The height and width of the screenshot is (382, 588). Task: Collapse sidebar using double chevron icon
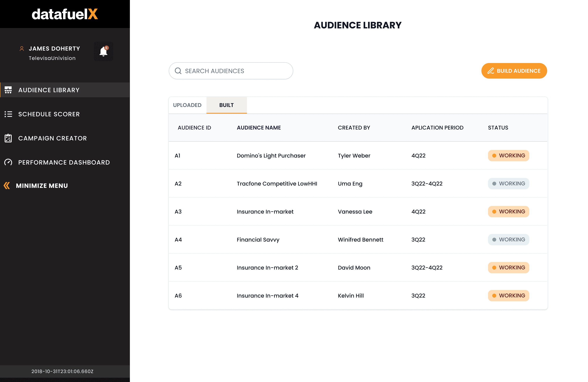click(x=7, y=186)
